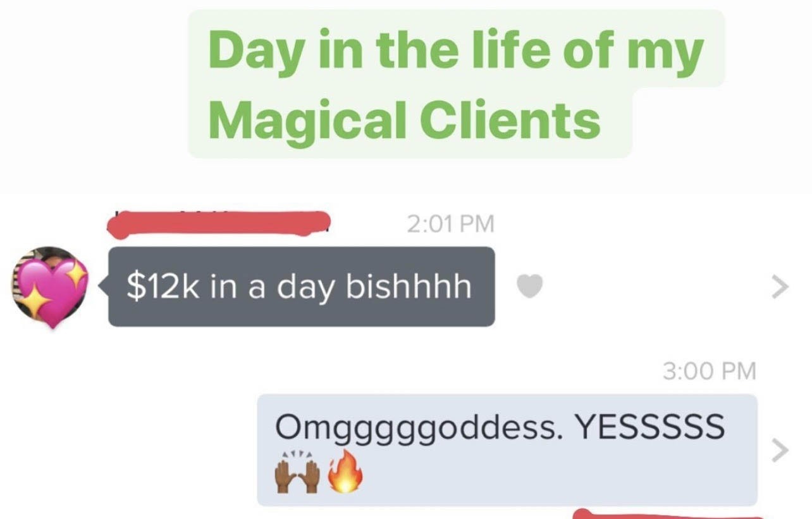Select the "$12k in a day bishhhh" bubble
Screen dimensions: 812x519
[301, 287]
